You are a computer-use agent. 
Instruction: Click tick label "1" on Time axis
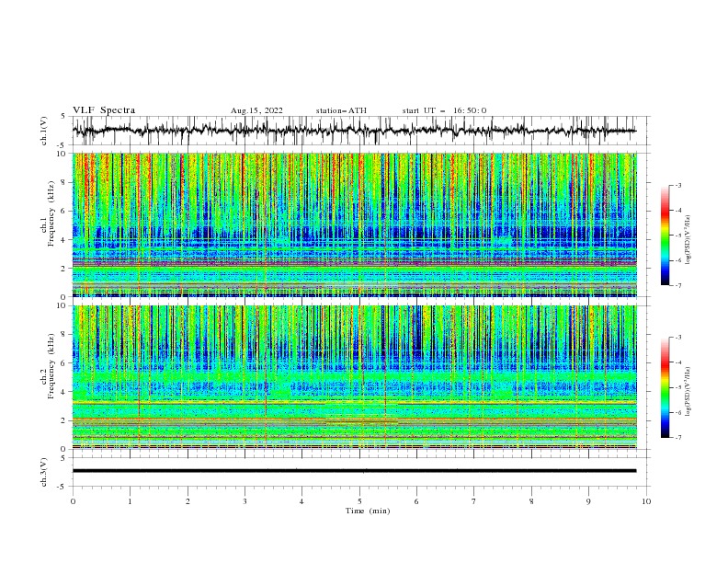pos(130,501)
